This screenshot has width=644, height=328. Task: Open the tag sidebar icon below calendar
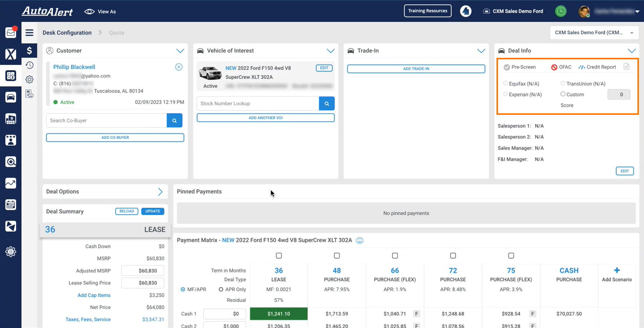(x=11, y=226)
